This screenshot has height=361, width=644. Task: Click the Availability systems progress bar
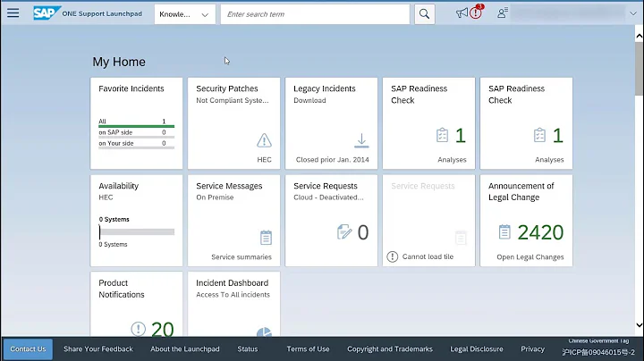(x=137, y=231)
